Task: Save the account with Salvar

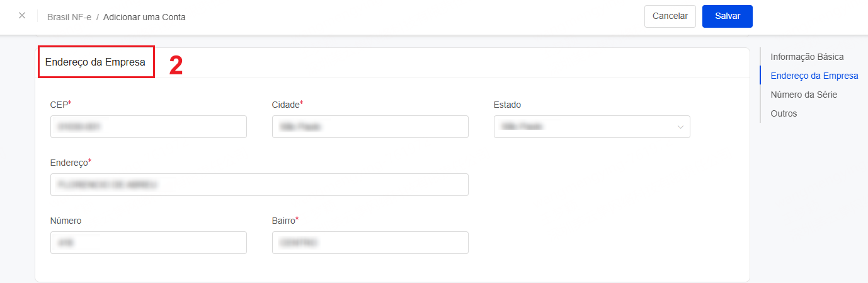Action: 728,16
